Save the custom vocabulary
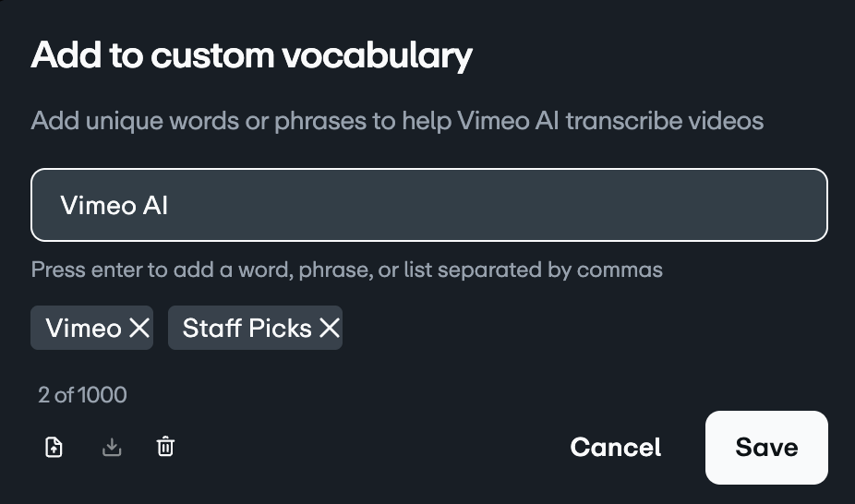 pos(766,448)
